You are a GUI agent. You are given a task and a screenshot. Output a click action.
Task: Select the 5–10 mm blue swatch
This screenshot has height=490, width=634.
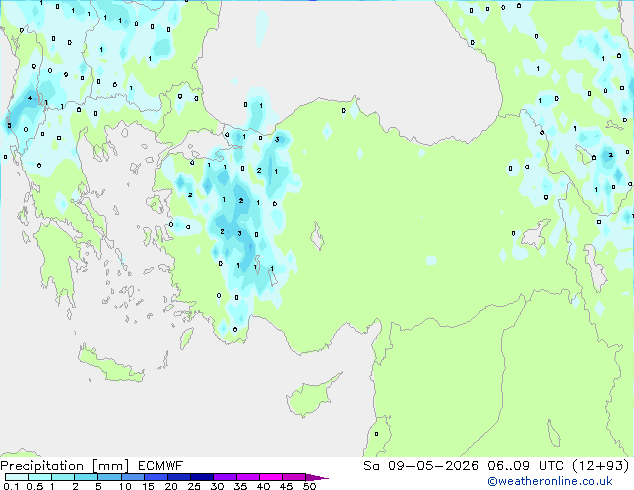click(109, 477)
